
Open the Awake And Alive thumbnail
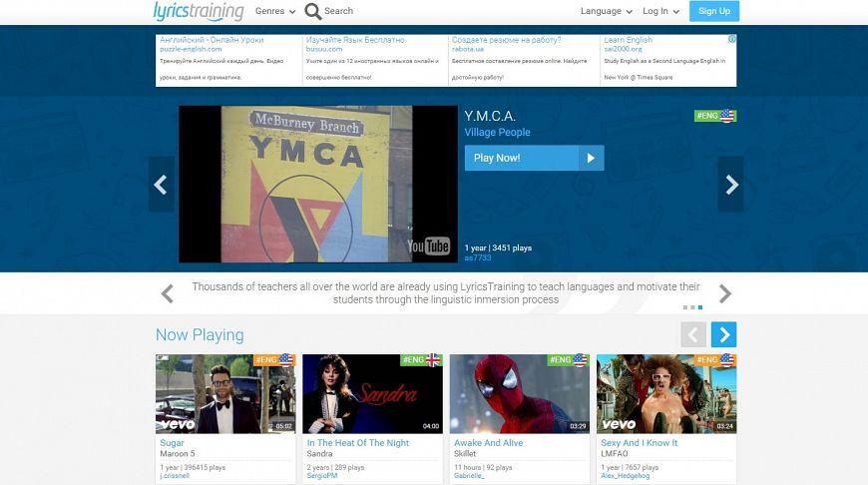520,393
